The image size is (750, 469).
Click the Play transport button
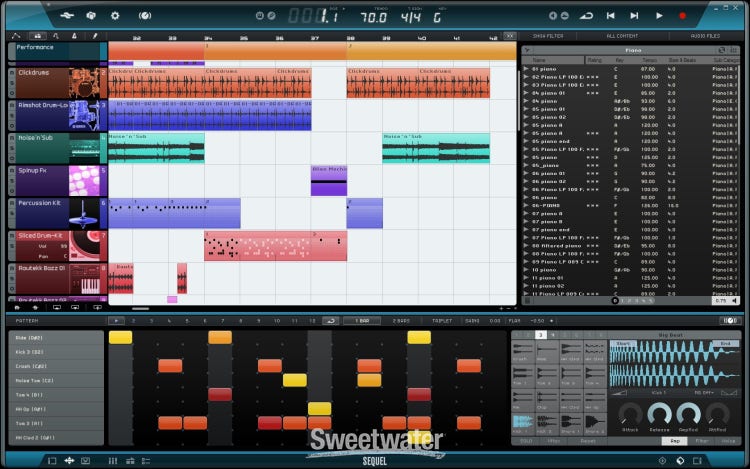coord(659,16)
